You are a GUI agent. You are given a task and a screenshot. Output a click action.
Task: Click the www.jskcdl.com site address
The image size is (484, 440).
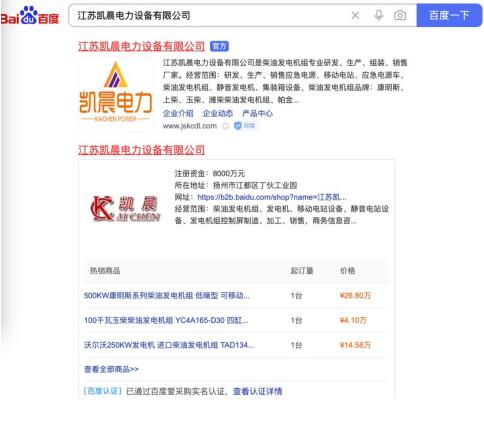coord(190,126)
